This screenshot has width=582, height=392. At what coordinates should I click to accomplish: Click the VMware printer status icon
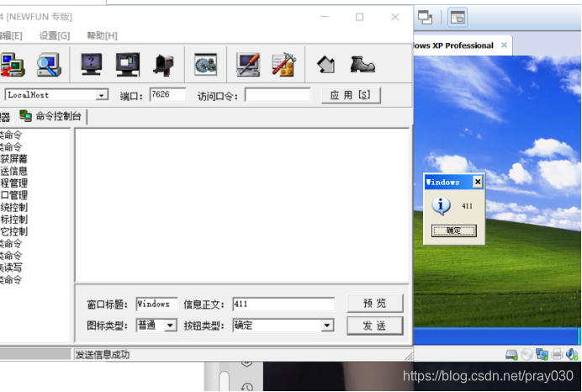(x=557, y=354)
